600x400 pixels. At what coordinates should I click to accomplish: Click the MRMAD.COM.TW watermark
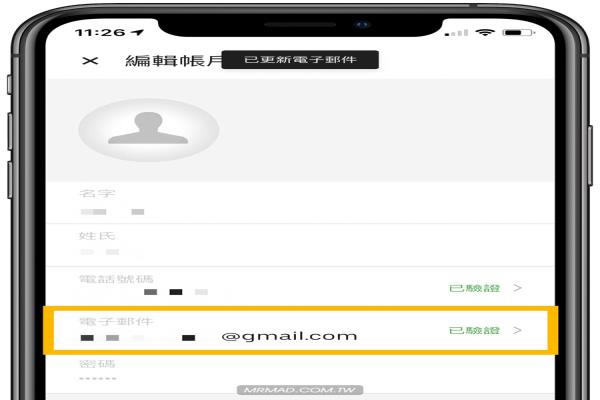(300, 390)
